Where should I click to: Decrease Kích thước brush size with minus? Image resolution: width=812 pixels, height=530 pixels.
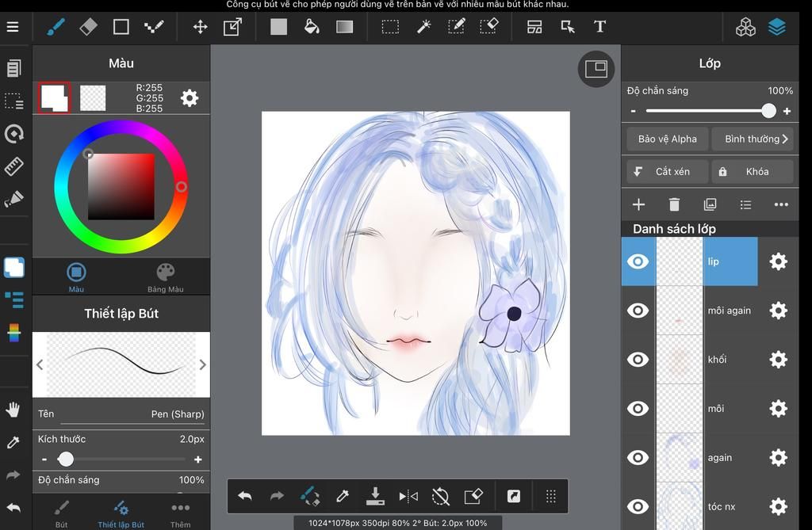[x=44, y=459]
